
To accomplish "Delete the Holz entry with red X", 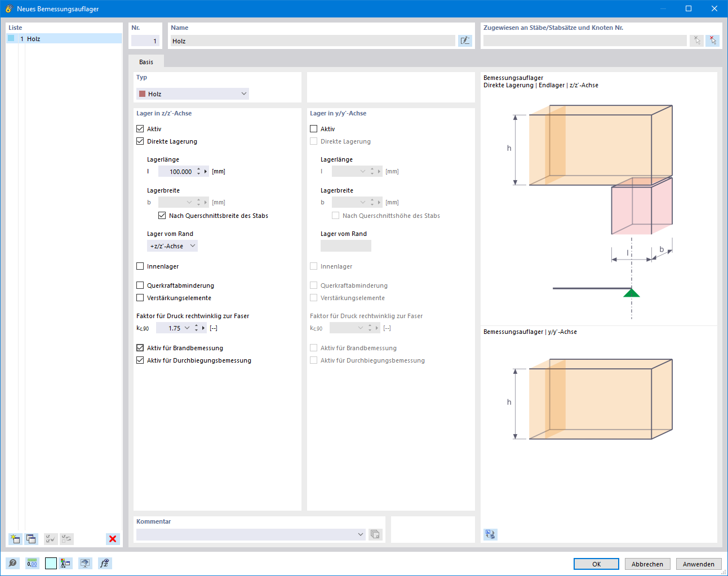I will (112, 539).
